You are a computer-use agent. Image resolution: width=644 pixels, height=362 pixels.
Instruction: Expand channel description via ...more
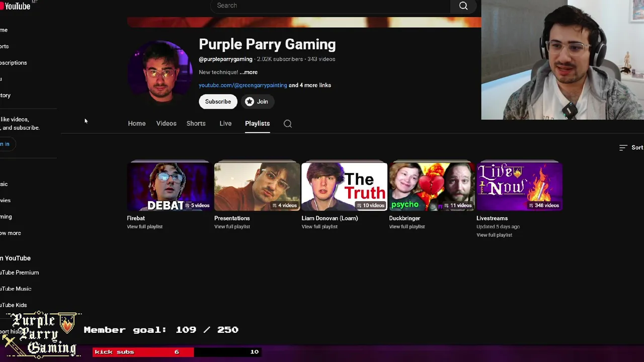coord(249,72)
